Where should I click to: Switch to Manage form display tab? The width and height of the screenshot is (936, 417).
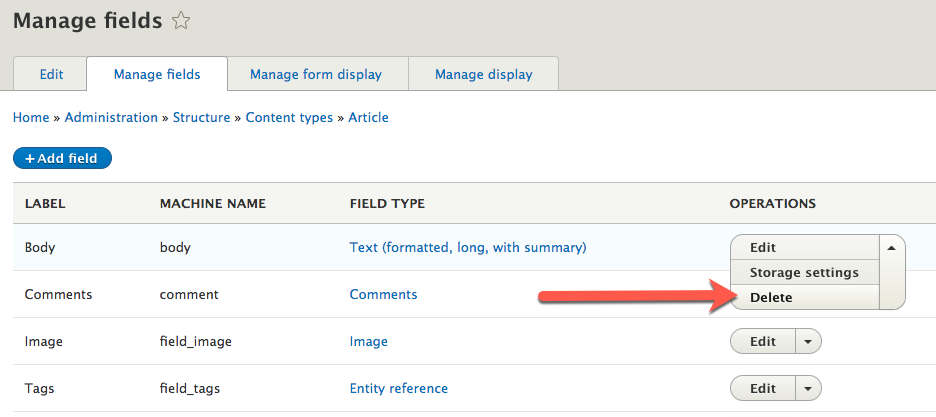(x=316, y=74)
